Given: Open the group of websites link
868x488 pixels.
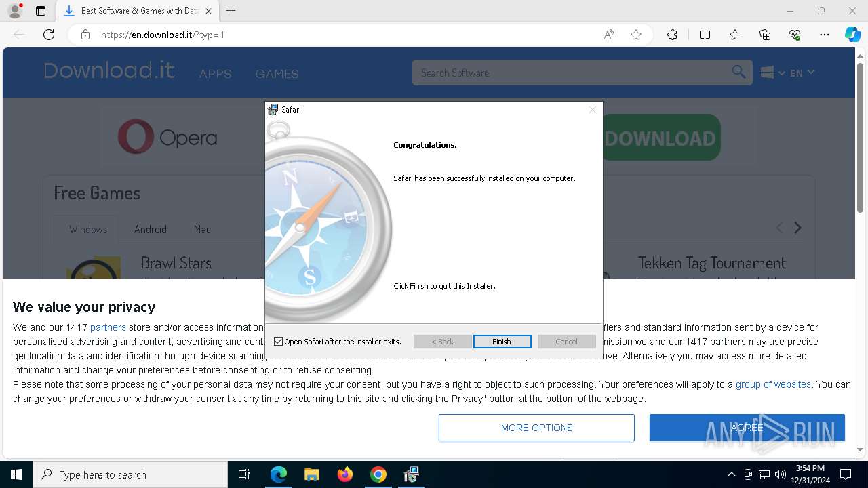Looking at the screenshot, I should pos(773,384).
